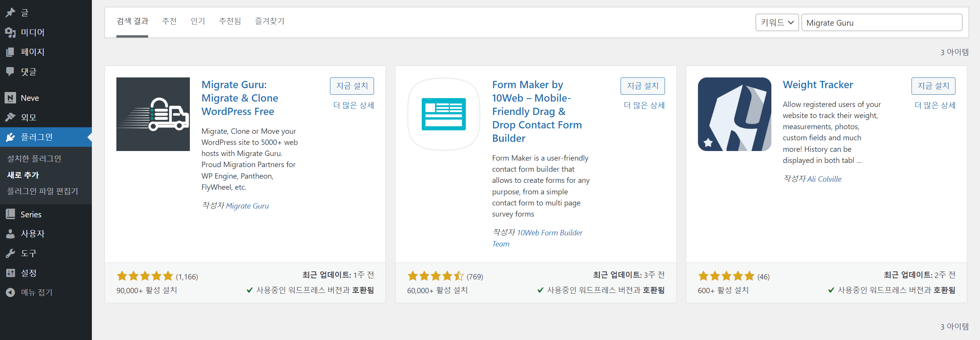Click 최근 업데이트: 2주 전 text
This screenshot has width=980, height=340.
coord(920,275)
